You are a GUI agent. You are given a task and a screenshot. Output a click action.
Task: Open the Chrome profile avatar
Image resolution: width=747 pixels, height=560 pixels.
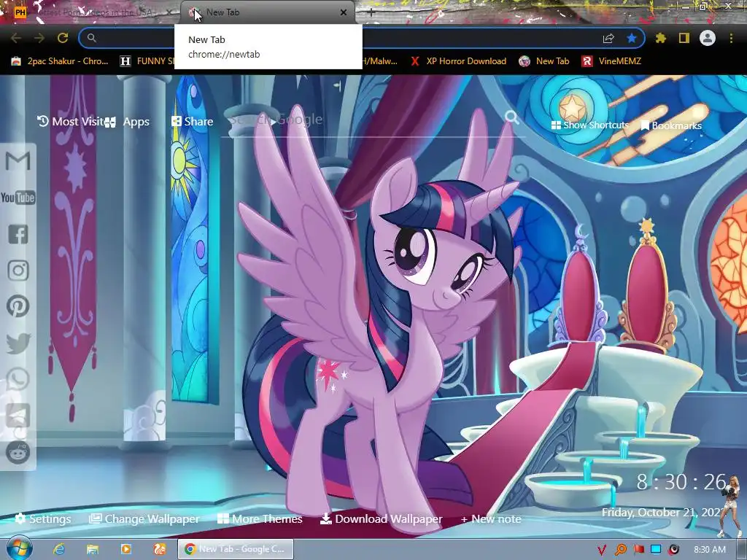coord(708,38)
